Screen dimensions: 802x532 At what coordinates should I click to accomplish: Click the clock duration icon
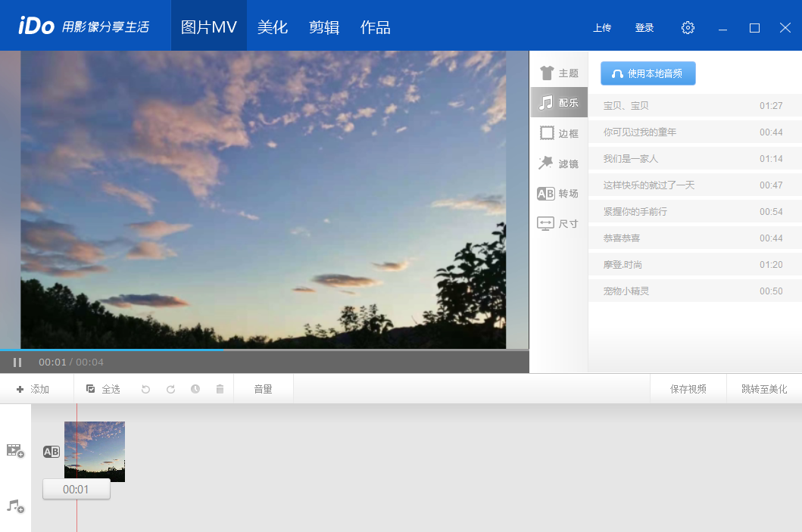pyautogui.click(x=195, y=389)
